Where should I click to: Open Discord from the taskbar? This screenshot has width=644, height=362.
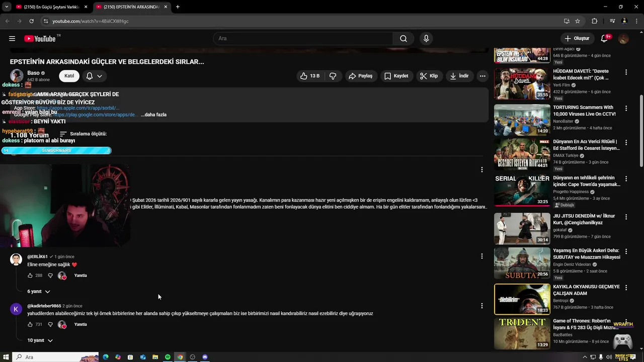(205, 357)
